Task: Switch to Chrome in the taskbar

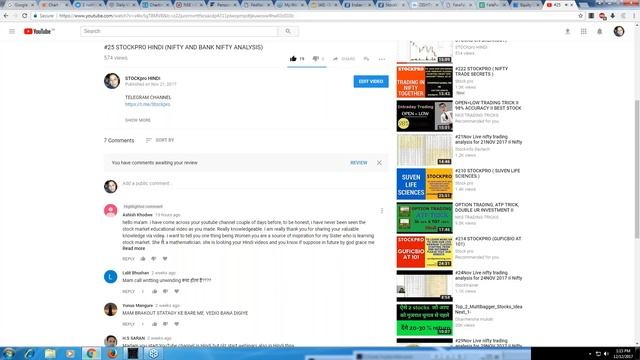Action: click(x=91, y=353)
